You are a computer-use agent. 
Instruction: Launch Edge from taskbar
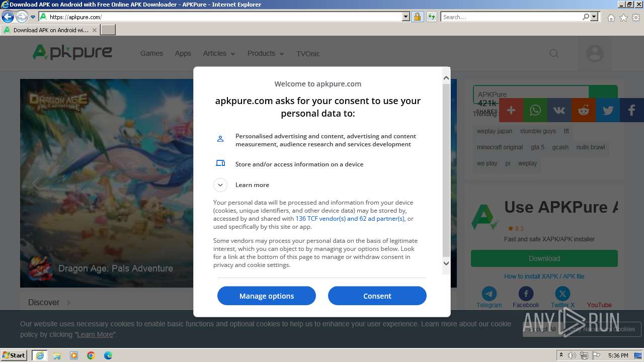(x=108, y=355)
